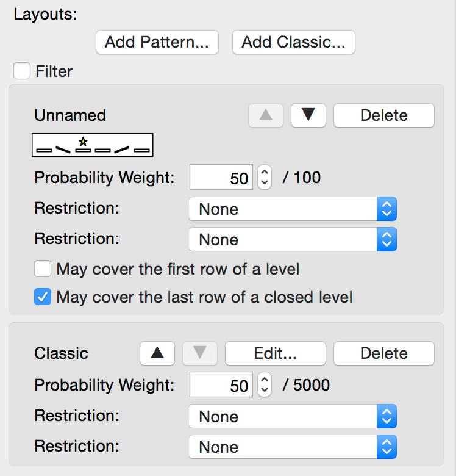The height and width of the screenshot is (476, 456).
Task: Click Unnamed probability weight stepper arrows
Action: 265,177
